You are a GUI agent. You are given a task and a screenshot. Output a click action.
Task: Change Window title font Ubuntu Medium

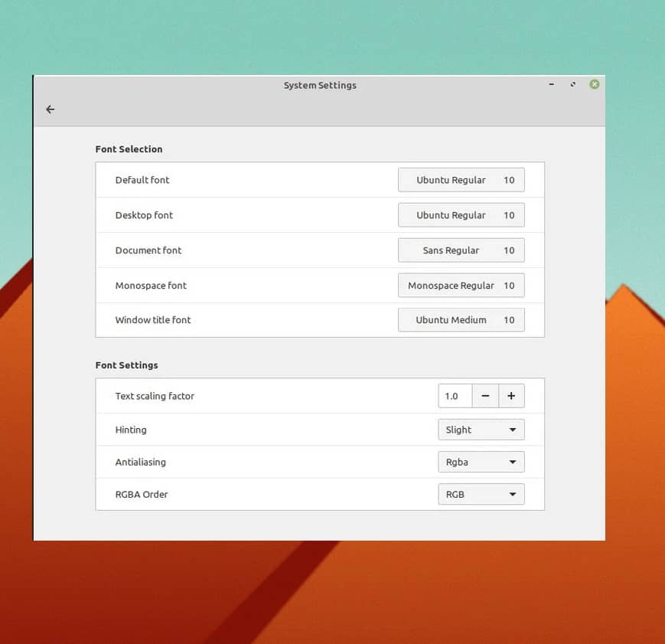point(461,320)
